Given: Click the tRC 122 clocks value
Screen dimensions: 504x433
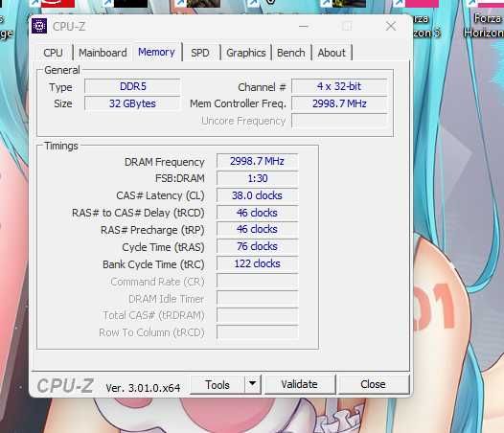Looking at the screenshot, I should pos(257,263).
